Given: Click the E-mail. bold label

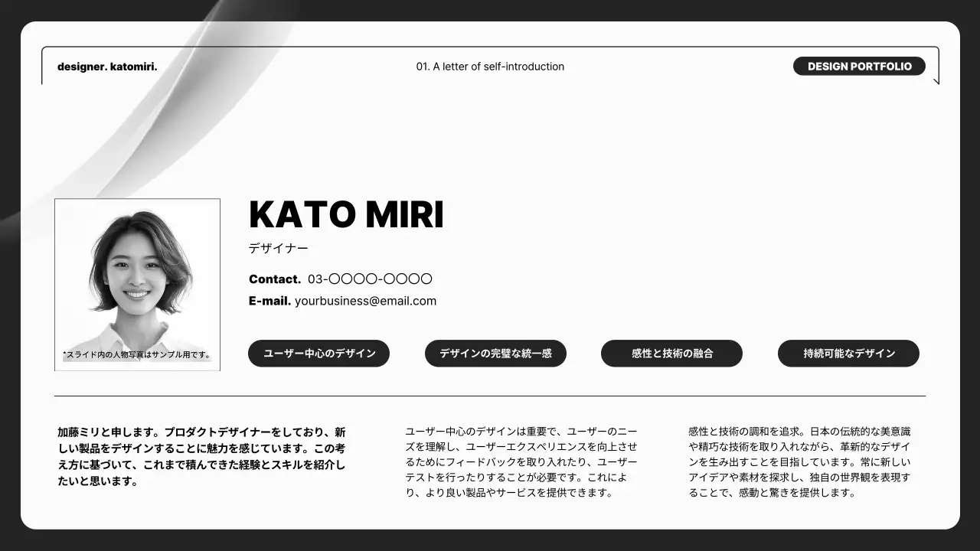Looking at the screenshot, I should coord(269,301).
